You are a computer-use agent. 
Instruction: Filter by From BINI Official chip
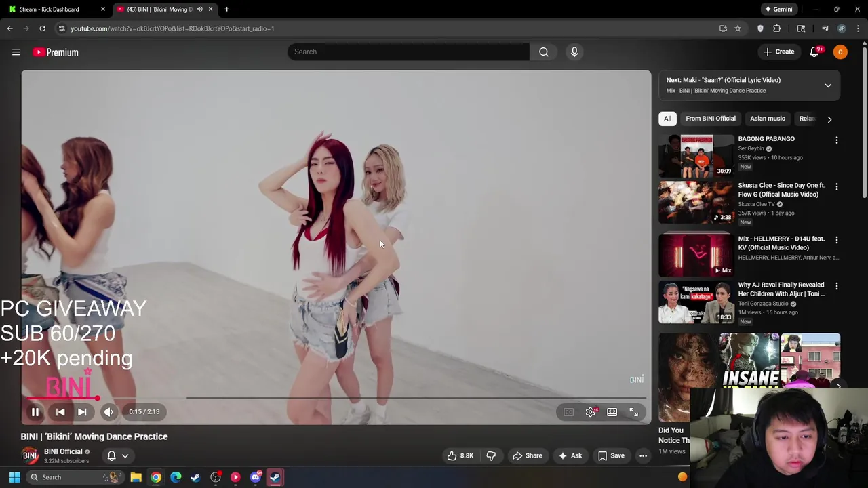point(710,119)
